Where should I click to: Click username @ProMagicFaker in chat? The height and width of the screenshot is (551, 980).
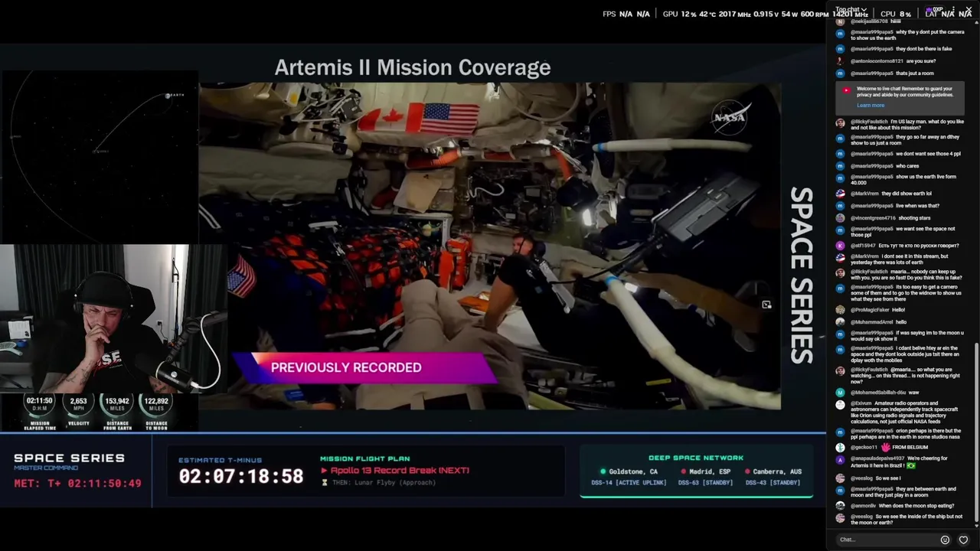pyautogui.click(x=869, y=310)
